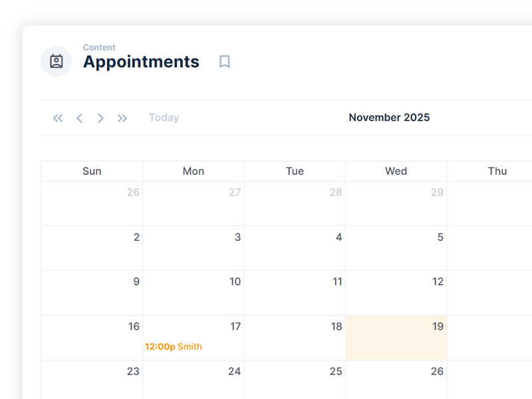Click the Today button
The image size is (532, 399).
(x=164, y=118)
